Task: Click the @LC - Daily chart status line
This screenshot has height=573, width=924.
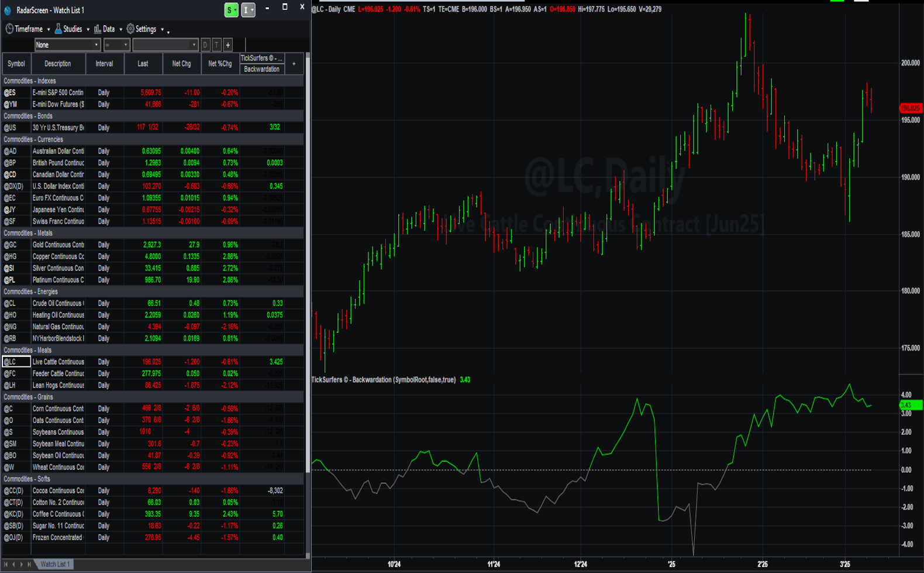Action: tap(487, 9)
